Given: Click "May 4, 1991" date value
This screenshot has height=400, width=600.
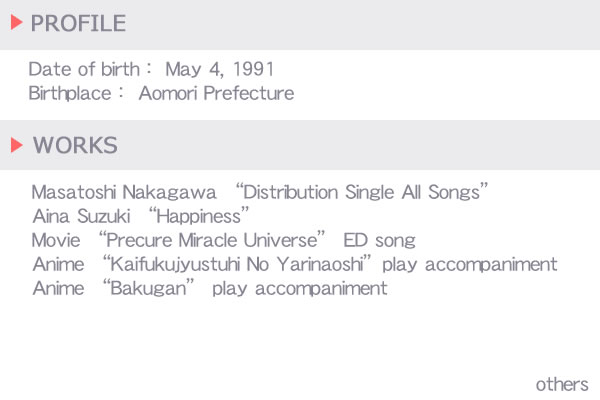Looking at the screenshot, I should [220, 70].
